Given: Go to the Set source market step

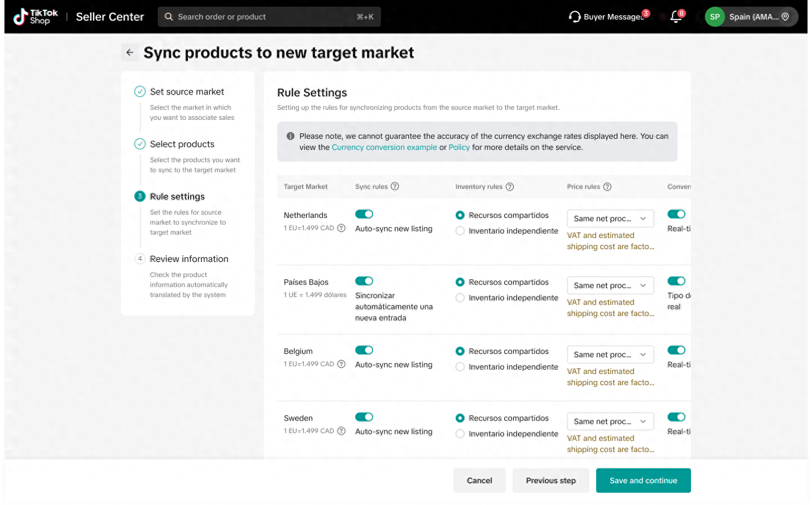Looking at the screenshot, I should (x=187, y=91).
